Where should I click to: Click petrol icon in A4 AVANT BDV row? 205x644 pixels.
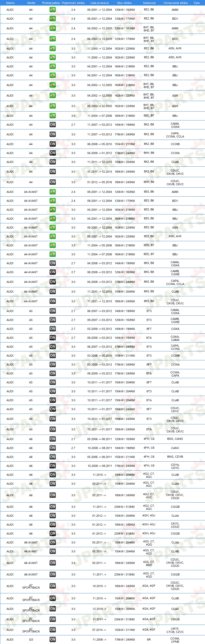tap(53, 201)
